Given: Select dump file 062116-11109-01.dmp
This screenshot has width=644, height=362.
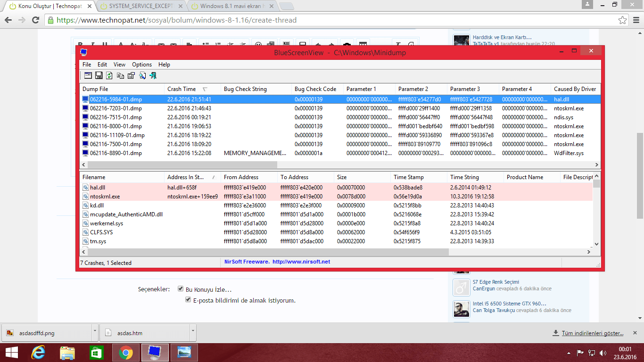Looking at the screenshot, I should (340, 135).
